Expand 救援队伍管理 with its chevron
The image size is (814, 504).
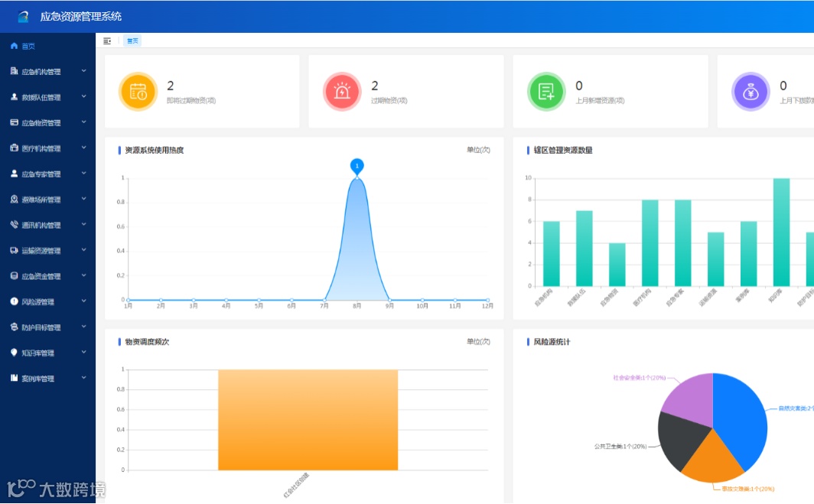tap(83, 97)
